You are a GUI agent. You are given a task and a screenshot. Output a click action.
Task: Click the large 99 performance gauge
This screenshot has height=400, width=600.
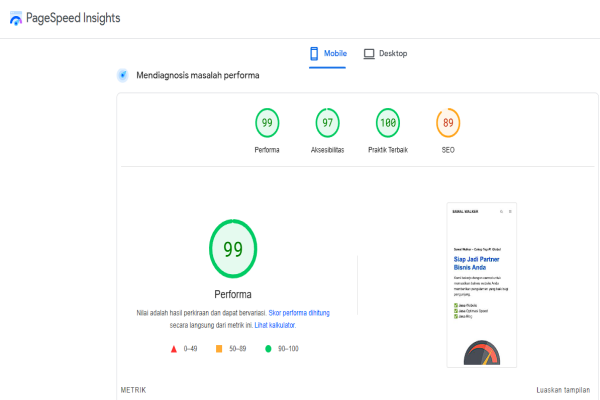pyautogui.click(x=233, y=249)
